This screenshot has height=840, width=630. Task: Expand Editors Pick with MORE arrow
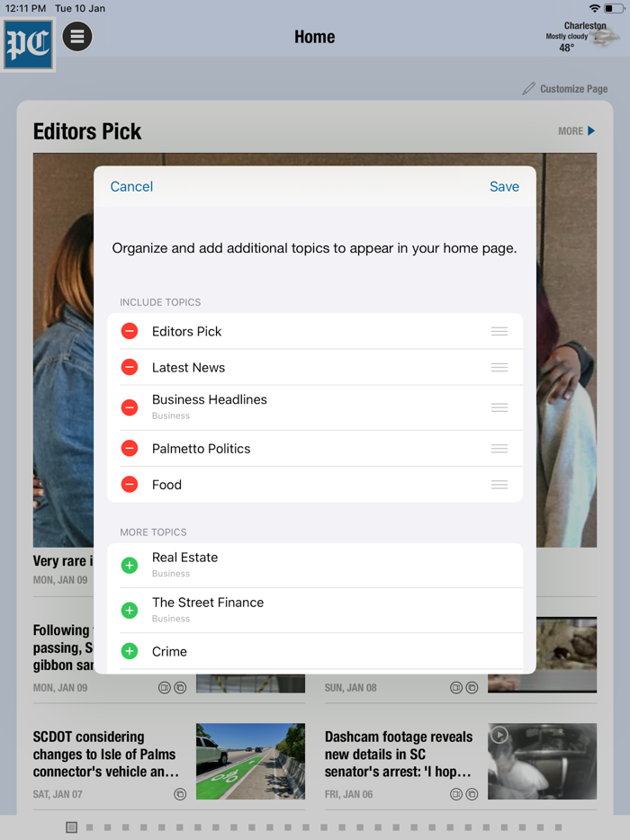(576, 131)
